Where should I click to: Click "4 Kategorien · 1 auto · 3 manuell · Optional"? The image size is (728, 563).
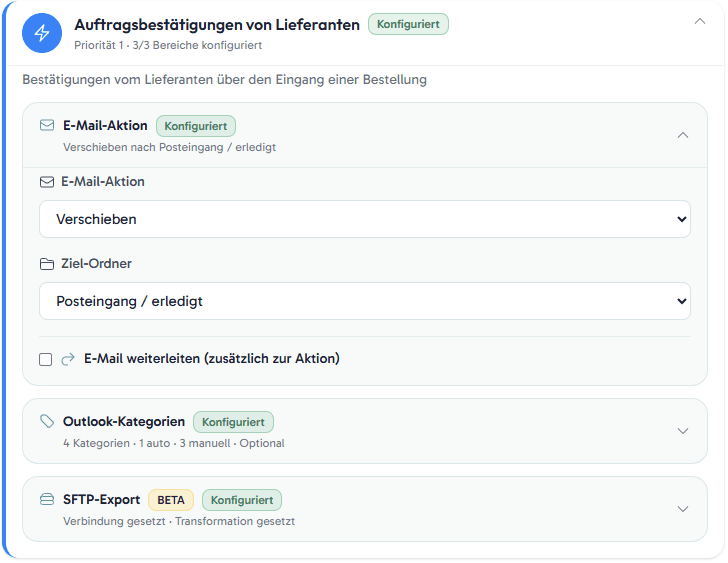pos(174,443)
